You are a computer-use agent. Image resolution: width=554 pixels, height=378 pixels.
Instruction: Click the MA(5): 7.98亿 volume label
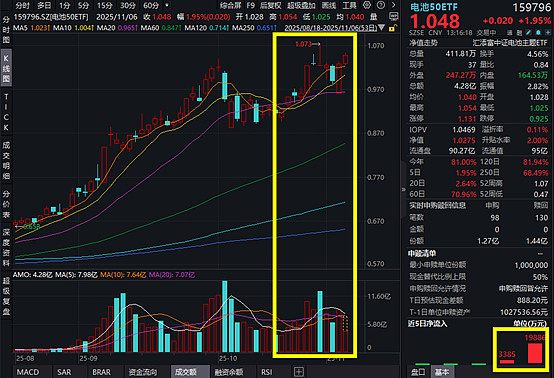click(x=76, y=274)
